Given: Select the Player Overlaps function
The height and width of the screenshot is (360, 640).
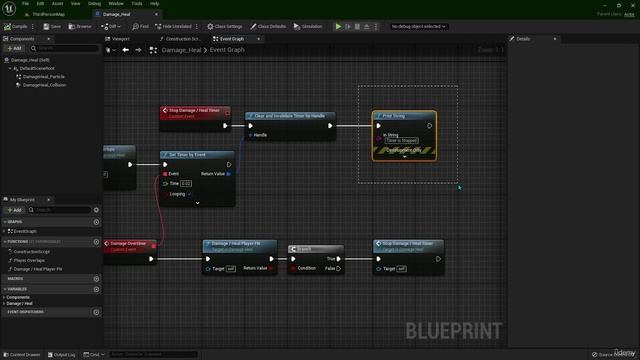Looking at the screenshot, I should pos(29,260).
